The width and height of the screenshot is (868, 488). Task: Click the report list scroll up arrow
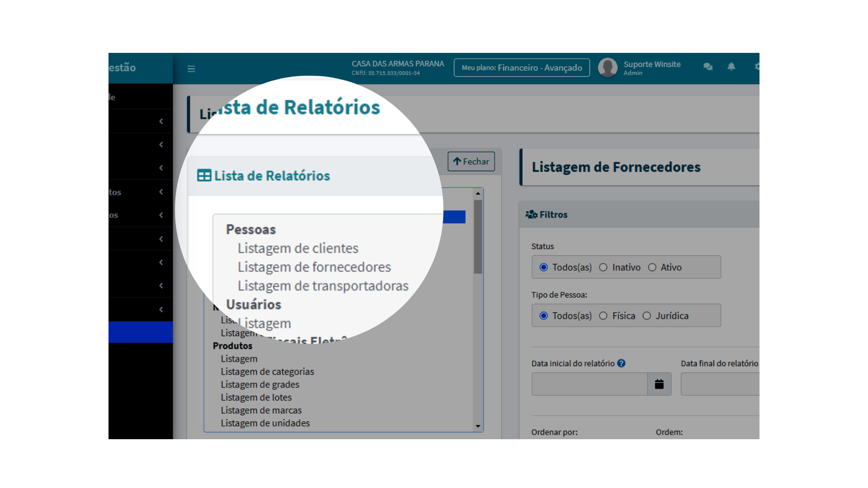478,193
